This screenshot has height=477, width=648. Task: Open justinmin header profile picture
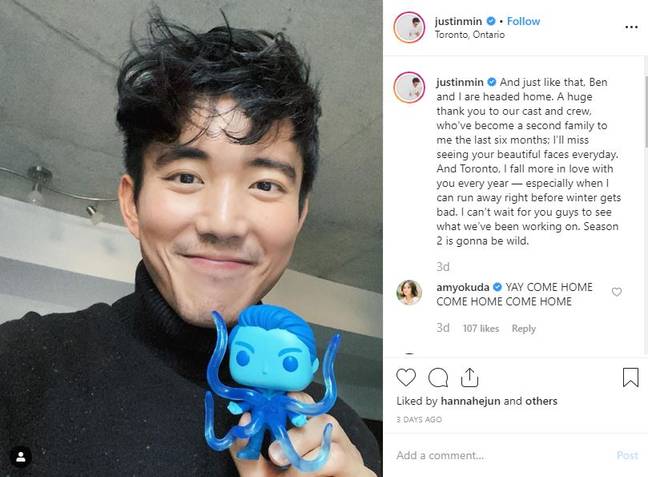tap(409, 27)
